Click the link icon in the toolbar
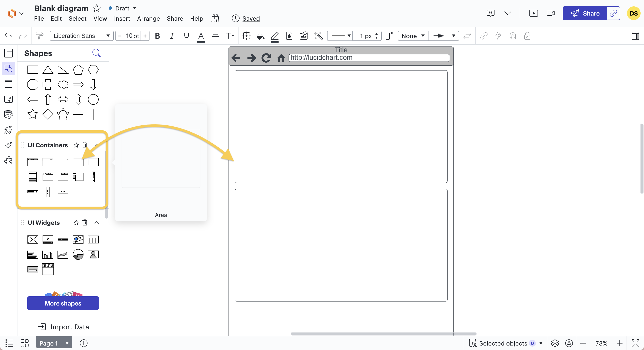644x350 pixels. coord(484,36)
